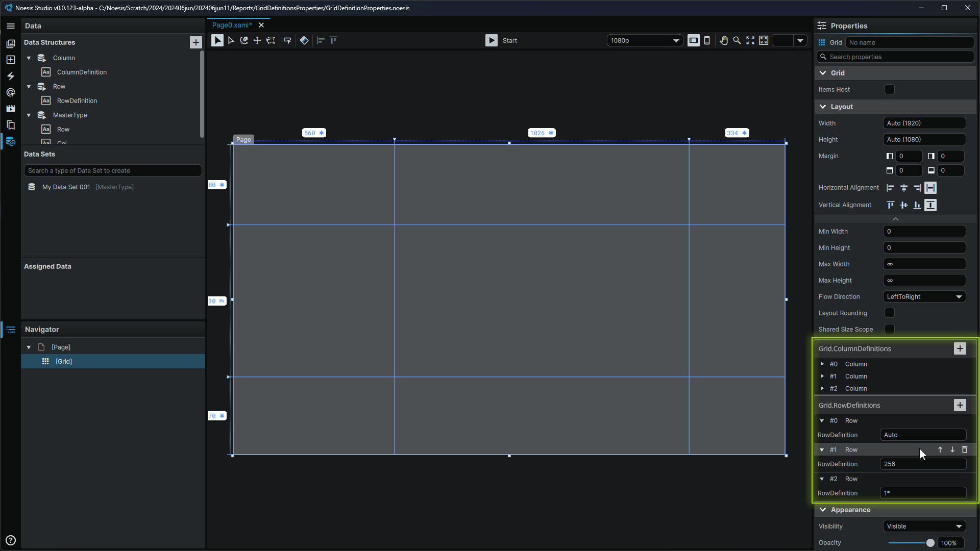Move row #1 up with arrow
The image size is (980, 551).
click(940, 449)
